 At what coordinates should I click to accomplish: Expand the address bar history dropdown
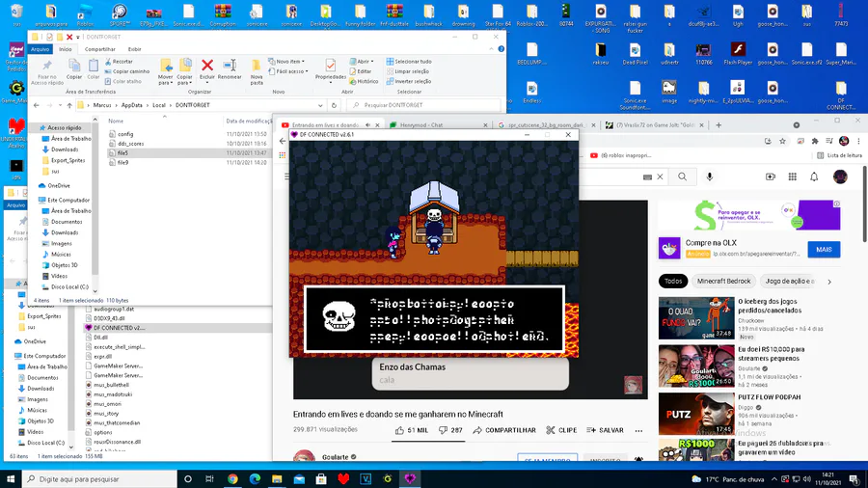click(320, 105)
